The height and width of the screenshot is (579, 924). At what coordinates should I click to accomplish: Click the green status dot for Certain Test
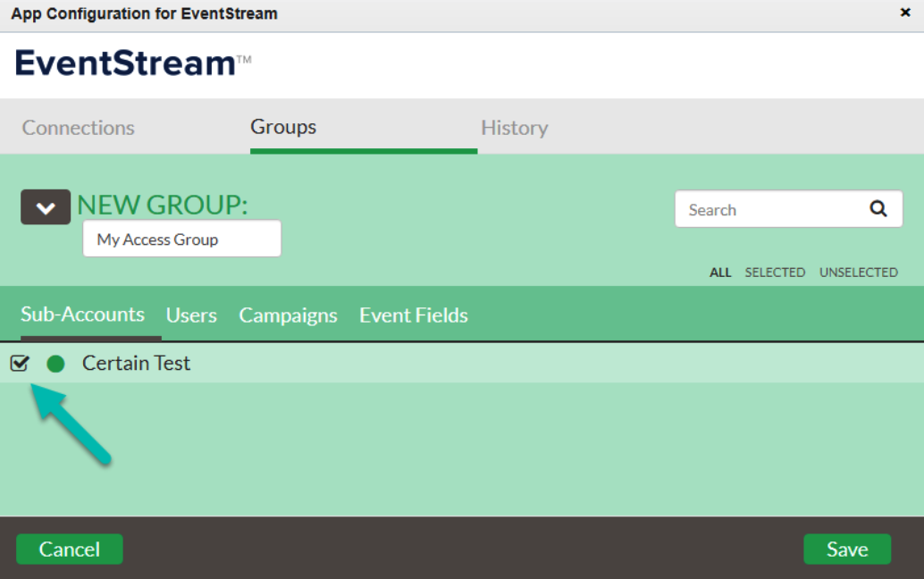(55, 364)
